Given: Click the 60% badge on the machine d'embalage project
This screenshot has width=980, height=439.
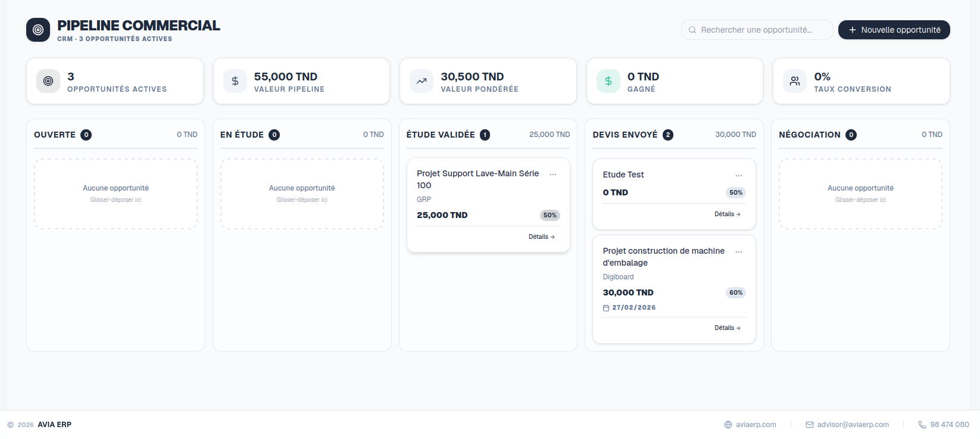Looking at the screenshot, I should coord(735,292).
